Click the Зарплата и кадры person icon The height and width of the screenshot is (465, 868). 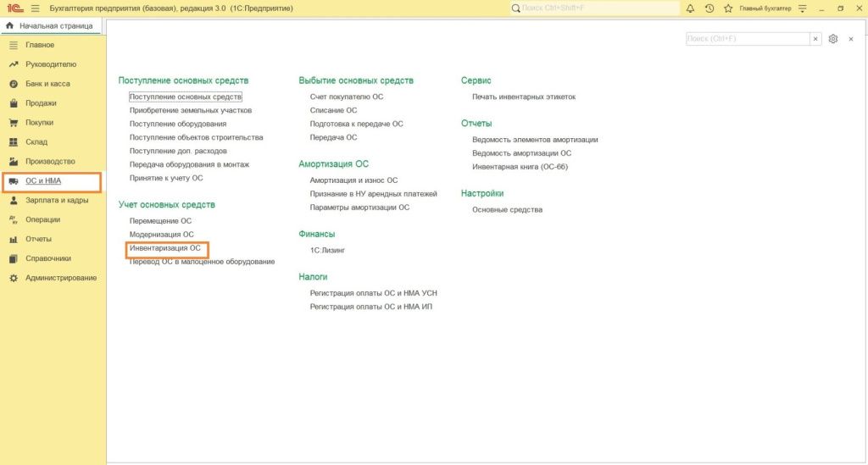pos(14,200)
